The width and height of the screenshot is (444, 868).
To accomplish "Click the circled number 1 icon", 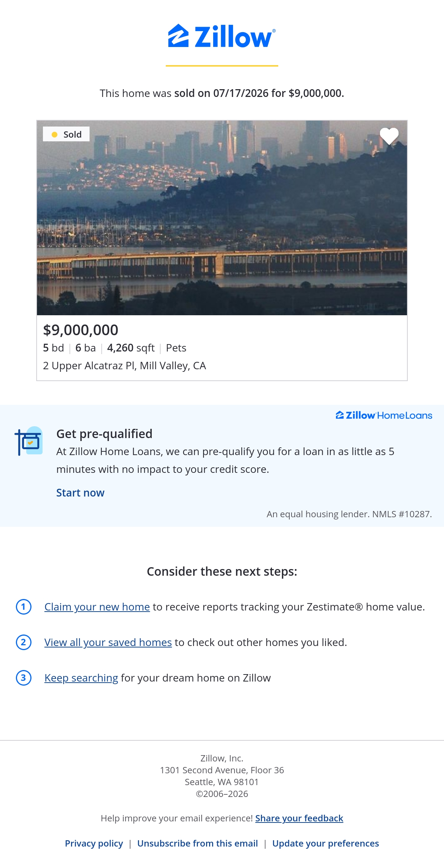I will [x=24, y=607].
